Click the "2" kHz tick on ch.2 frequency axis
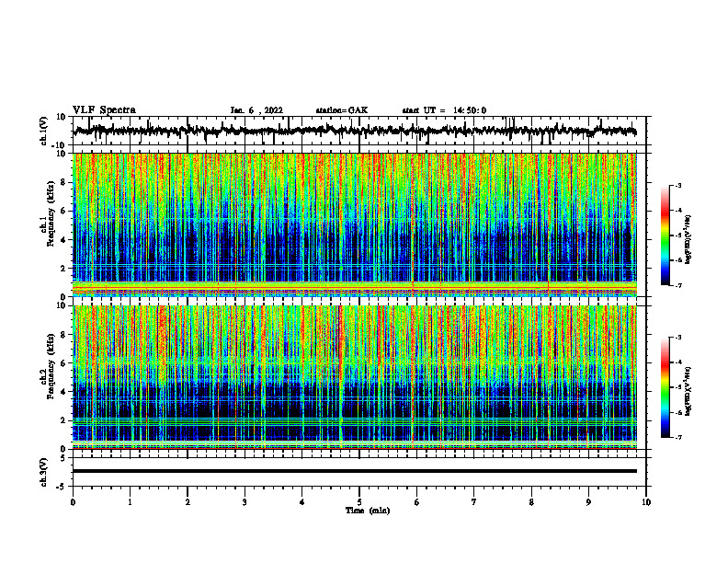The height and width of the screenshot is (563, 728). [63, 420]
